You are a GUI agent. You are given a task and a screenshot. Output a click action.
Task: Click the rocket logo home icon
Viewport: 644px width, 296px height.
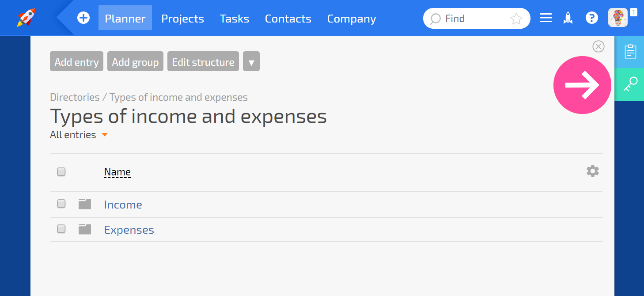click(x=26, y=18)
